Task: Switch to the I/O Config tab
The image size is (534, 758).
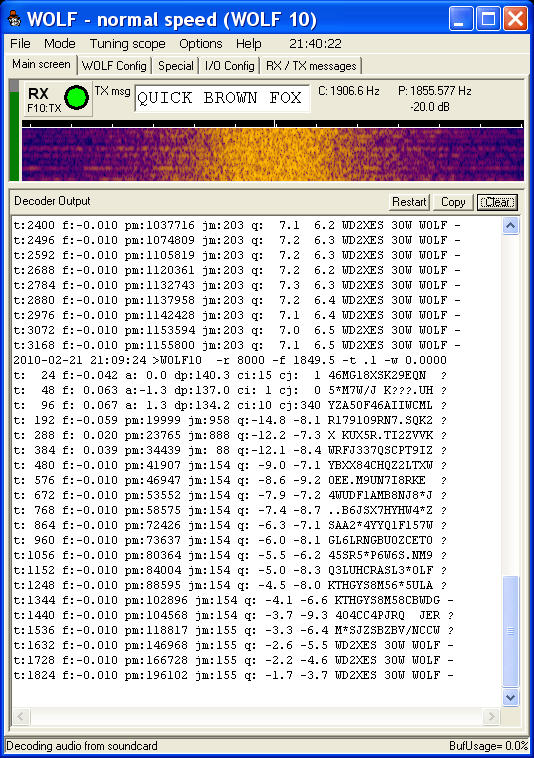Action: 230,66
